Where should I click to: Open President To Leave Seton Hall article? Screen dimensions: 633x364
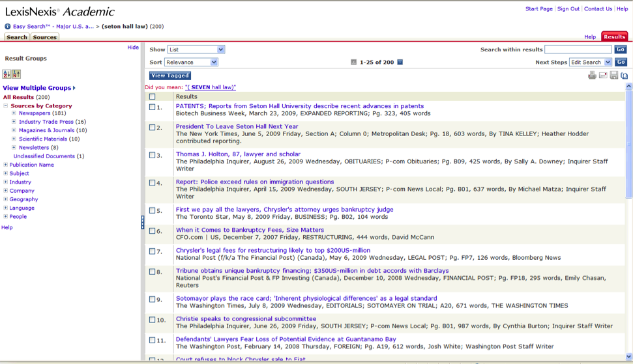(x=237, y=126)
